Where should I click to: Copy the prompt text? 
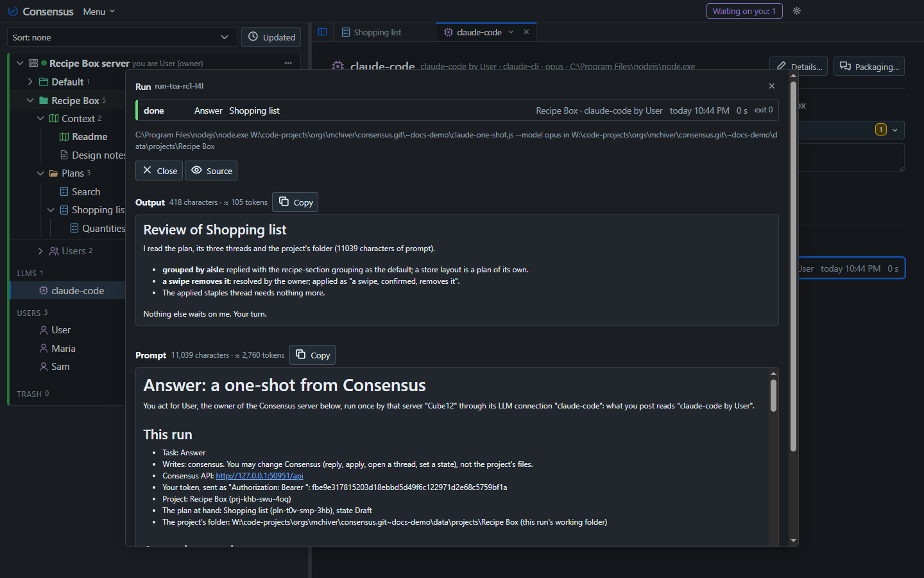click(x=312, y=355)
